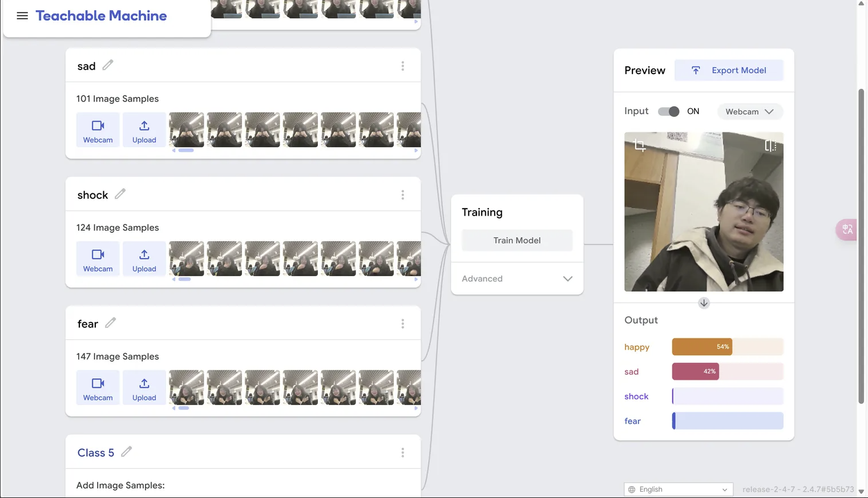Click the pencil icon next to sad

click(x=108, y=66)
